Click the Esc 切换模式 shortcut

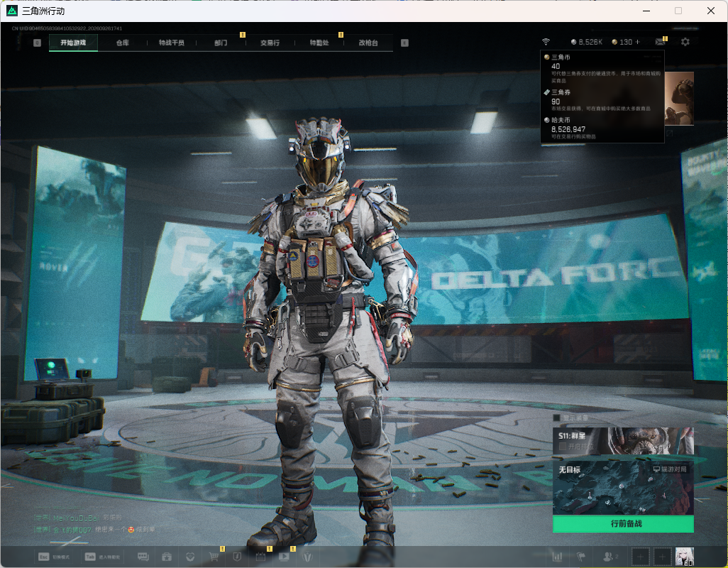55,557
